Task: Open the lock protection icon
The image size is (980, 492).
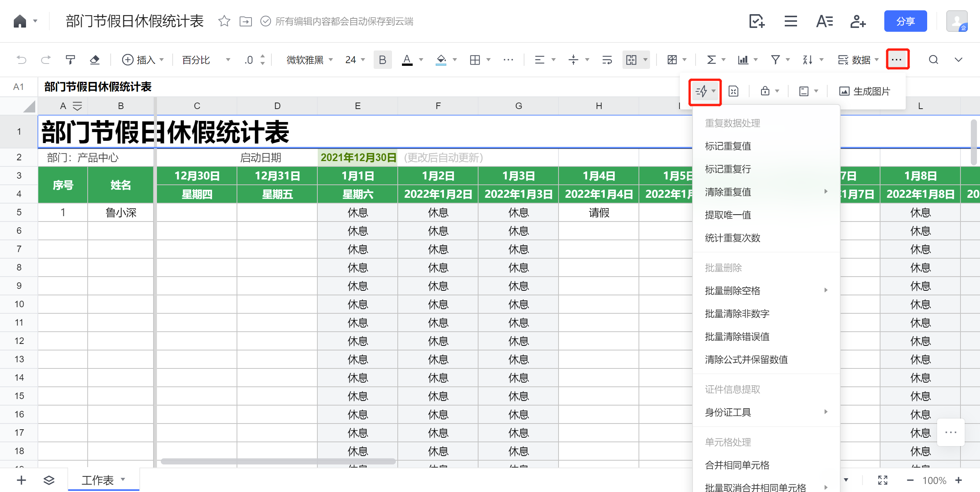Action: click(x=765, y=91)
